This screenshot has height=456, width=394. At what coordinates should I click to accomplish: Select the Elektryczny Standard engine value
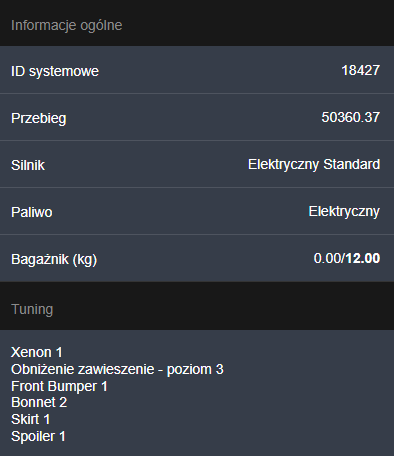pos(314,164)
